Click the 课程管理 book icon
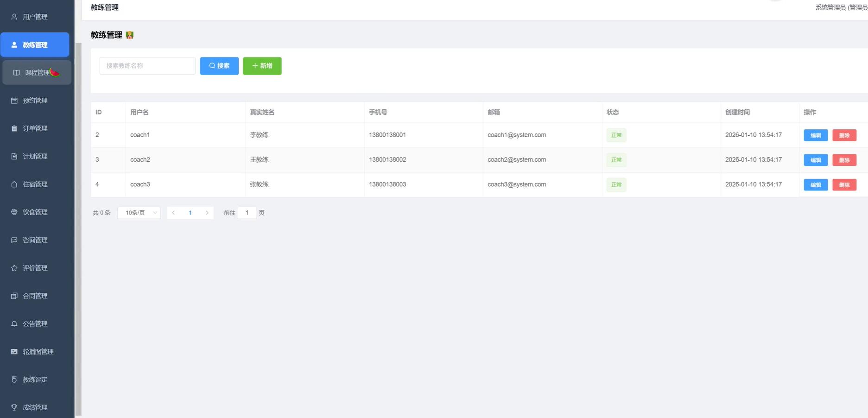 16,73
